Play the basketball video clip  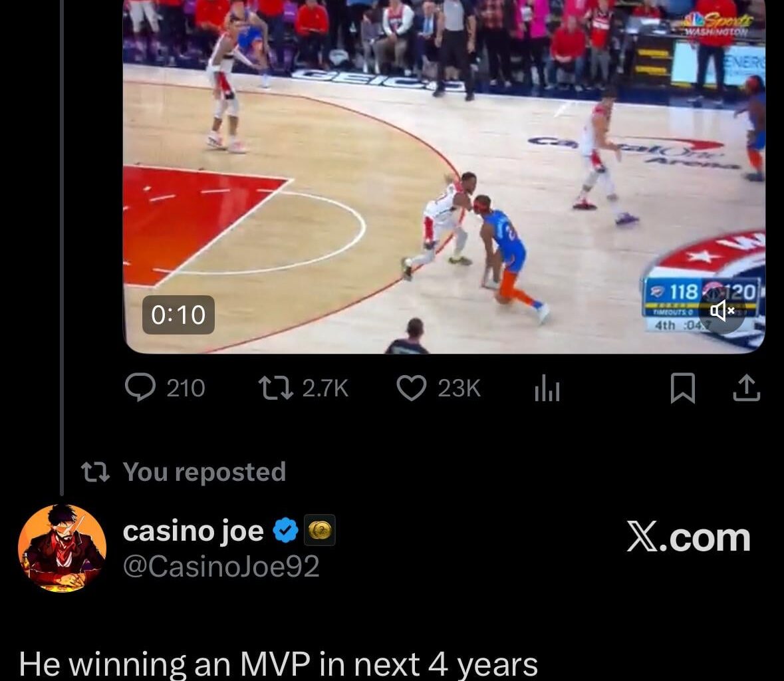[444, 176]
